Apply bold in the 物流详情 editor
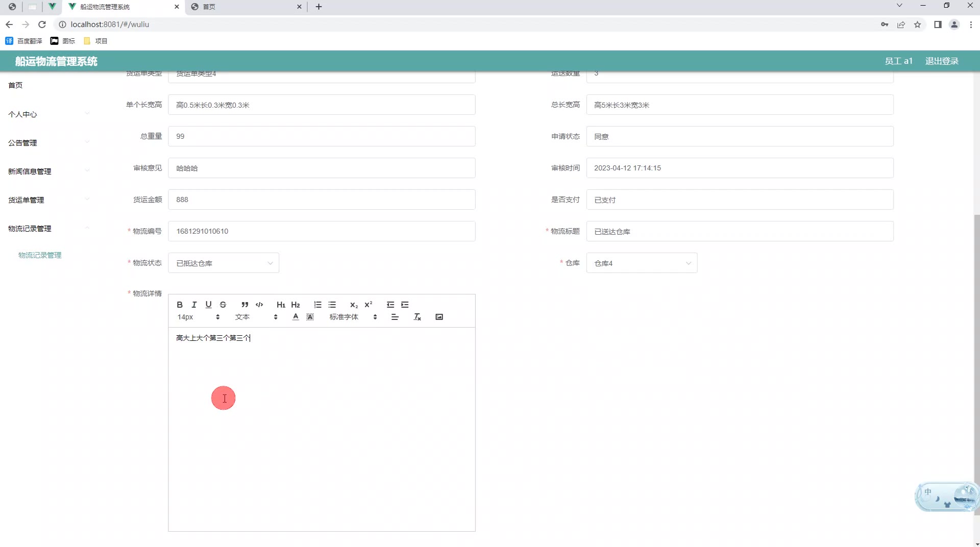 pyautogui.click(x=180, y=305)
